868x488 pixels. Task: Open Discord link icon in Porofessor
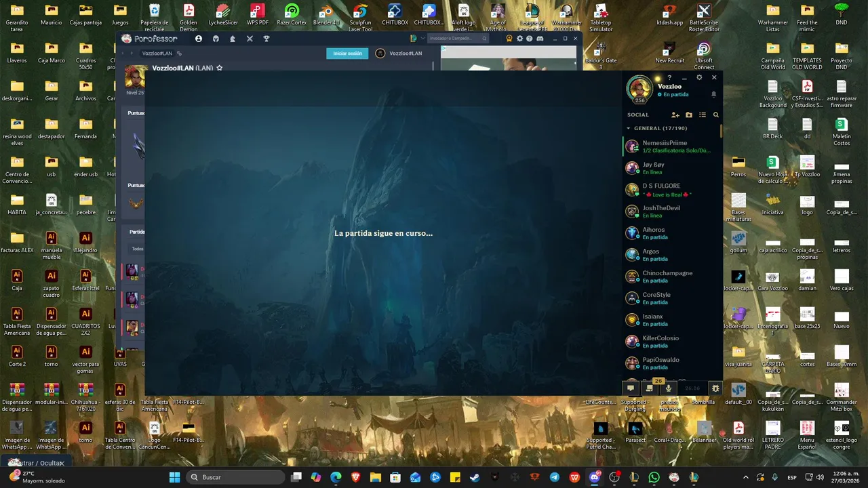540,39
